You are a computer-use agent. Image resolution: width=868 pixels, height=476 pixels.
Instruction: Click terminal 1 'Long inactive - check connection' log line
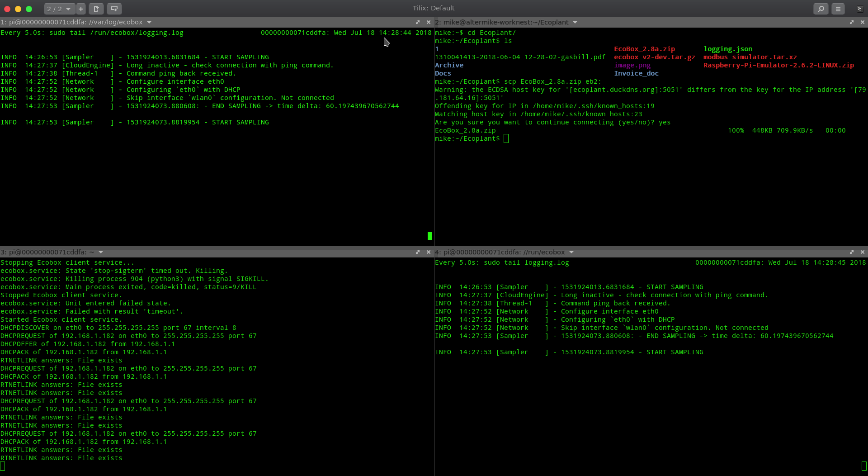click(167, 65)
